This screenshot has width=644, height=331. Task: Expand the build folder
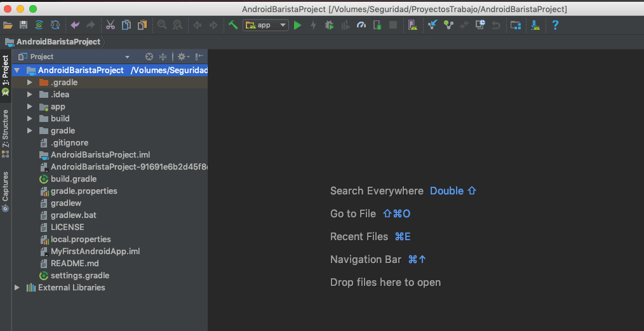click(30, 119)
